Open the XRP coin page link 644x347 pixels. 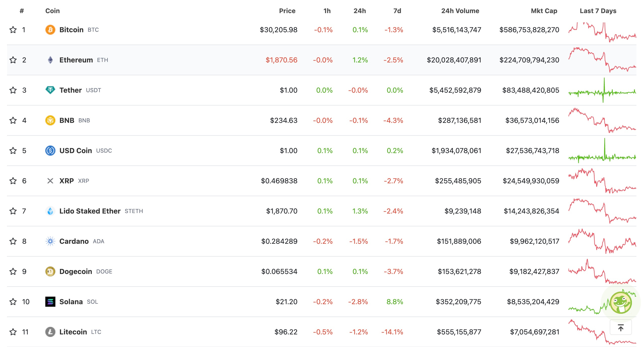point(66,181)
